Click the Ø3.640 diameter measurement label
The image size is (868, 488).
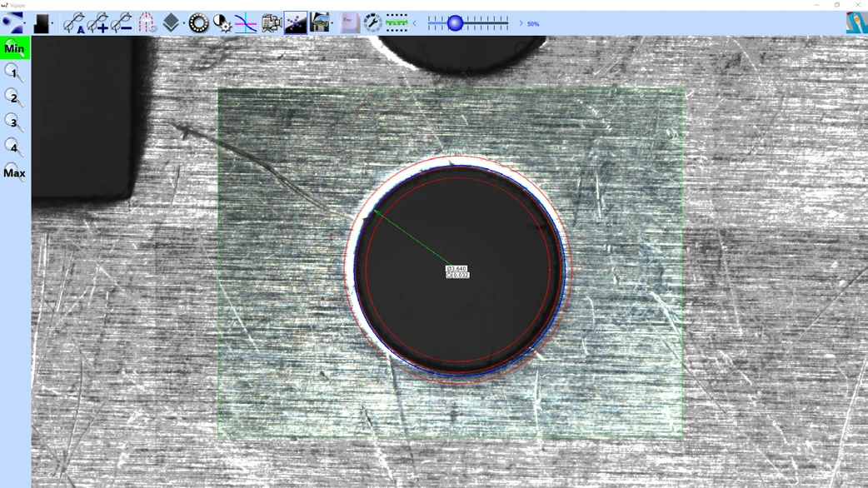coord(456,268)
